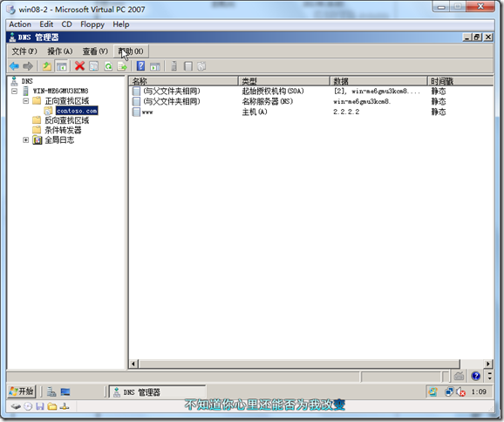The image size is (504, 422).
Task: Click the 开始 Start button
Action: pyautogui.click(x=22, y=391)
